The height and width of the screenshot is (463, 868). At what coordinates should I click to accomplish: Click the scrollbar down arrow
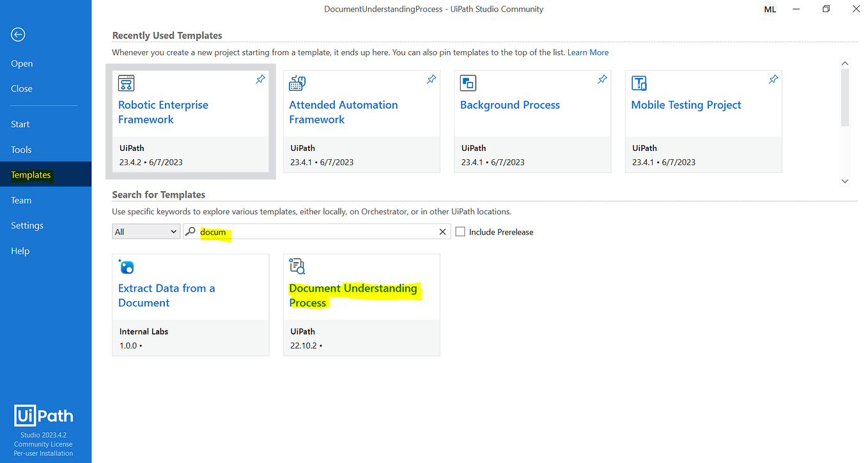845,181
